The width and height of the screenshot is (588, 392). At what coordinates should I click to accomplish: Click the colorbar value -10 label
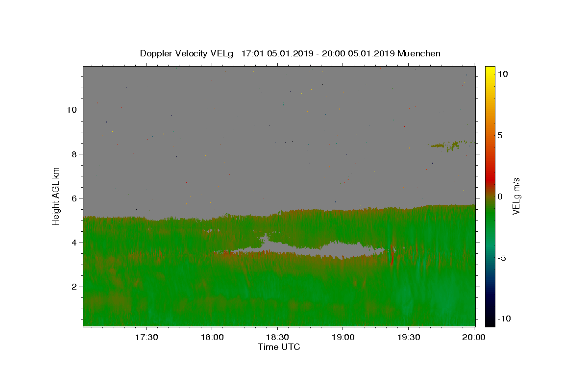pos(503,319)
